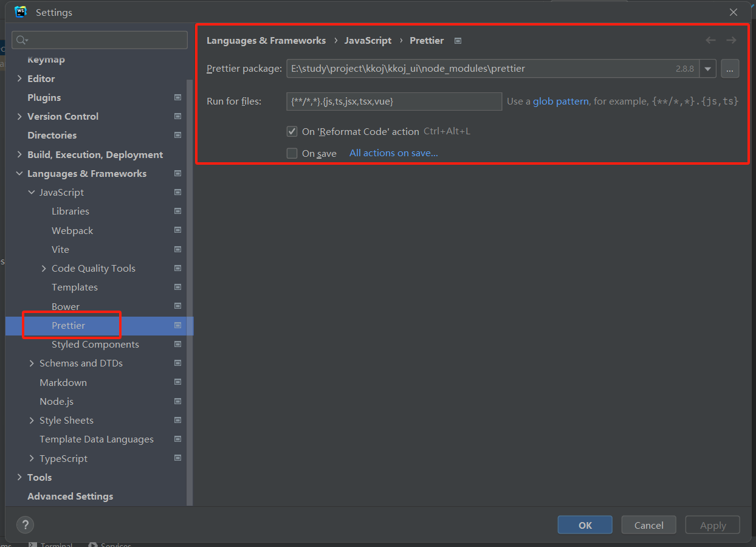Click the Run for files pattern field

click(x=394, y=101)
